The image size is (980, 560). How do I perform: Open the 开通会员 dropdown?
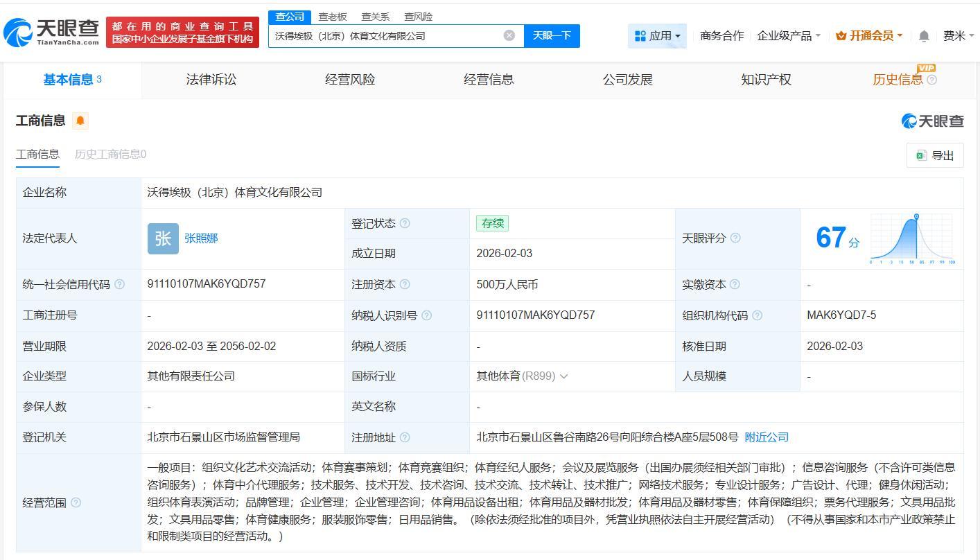pos(869,36)
